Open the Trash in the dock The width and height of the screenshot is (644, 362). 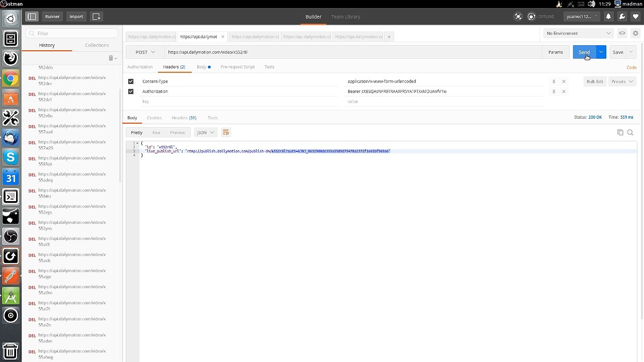coord(11,351)
